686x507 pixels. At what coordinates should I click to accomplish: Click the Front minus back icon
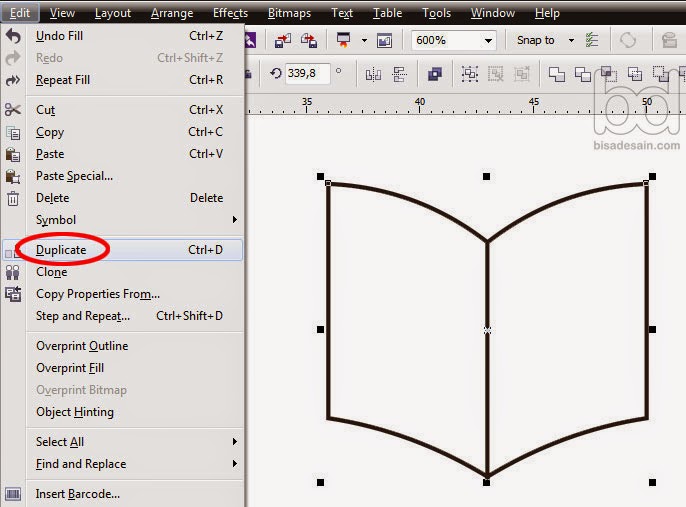coord(661,74)
